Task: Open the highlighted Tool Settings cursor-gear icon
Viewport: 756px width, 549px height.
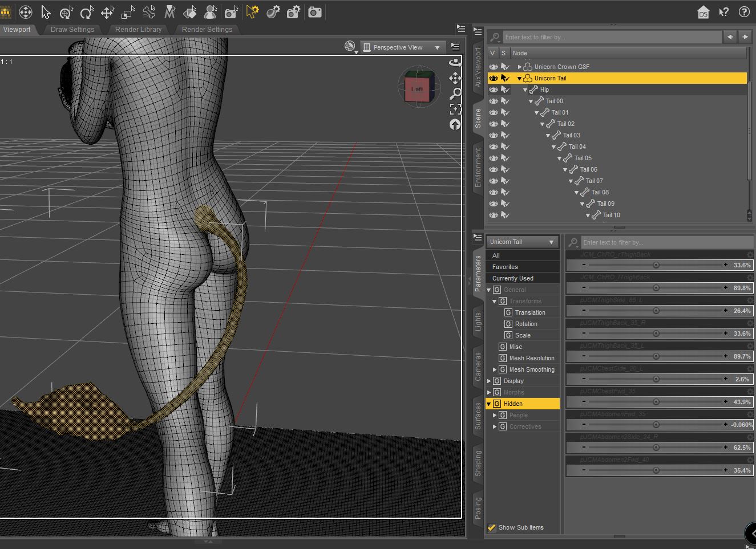Action: click(x=252, y=12)
